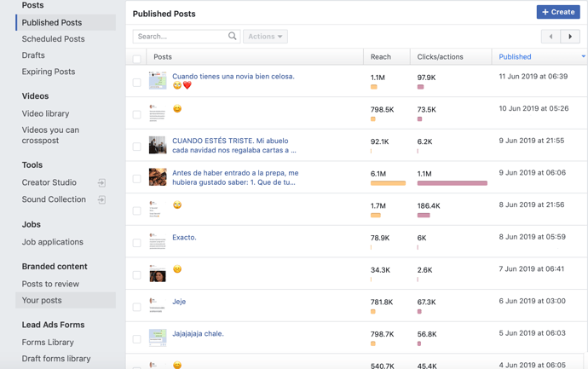The image size is (588, 369).
Task: Select Your posts in sidebar
Action: [x=66, y=300]
